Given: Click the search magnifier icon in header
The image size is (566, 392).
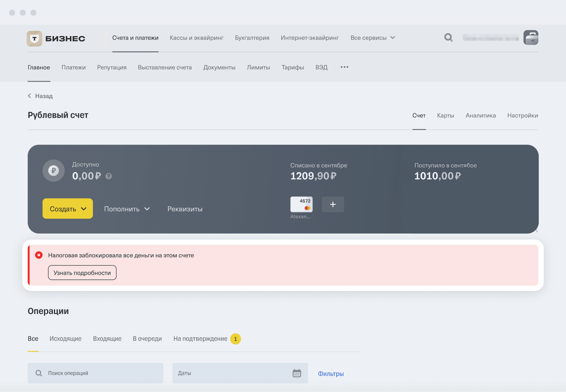Looking at the screenshot, I should click(x=449, y=37).
